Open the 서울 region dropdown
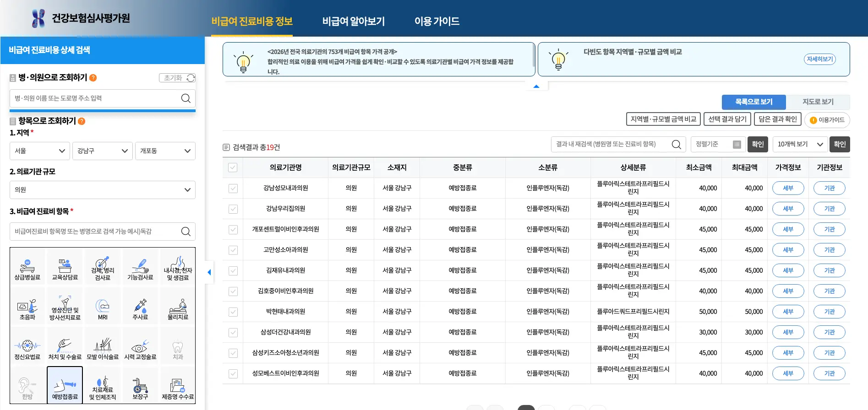Image resolution: width=868 pixels, height=410 pixels. point(40,151)
